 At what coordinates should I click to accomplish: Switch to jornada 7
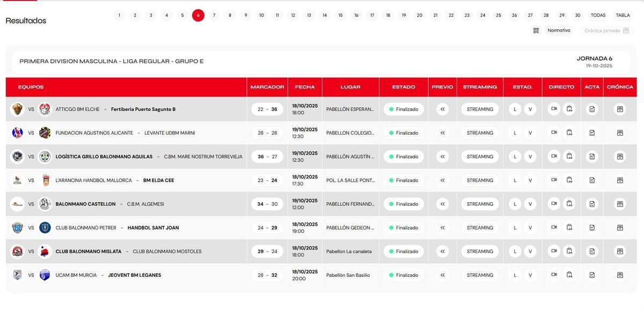point(214,16)
